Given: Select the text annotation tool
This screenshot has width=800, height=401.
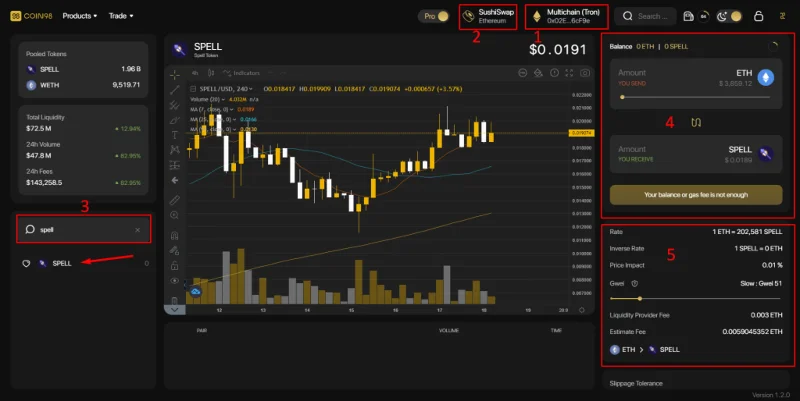Looking at the screenshot, I should (174, 135).
